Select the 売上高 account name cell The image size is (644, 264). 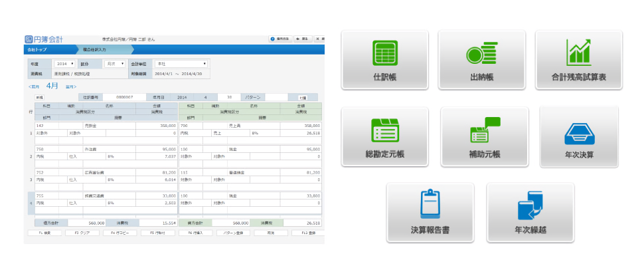[x=254, y=126]
